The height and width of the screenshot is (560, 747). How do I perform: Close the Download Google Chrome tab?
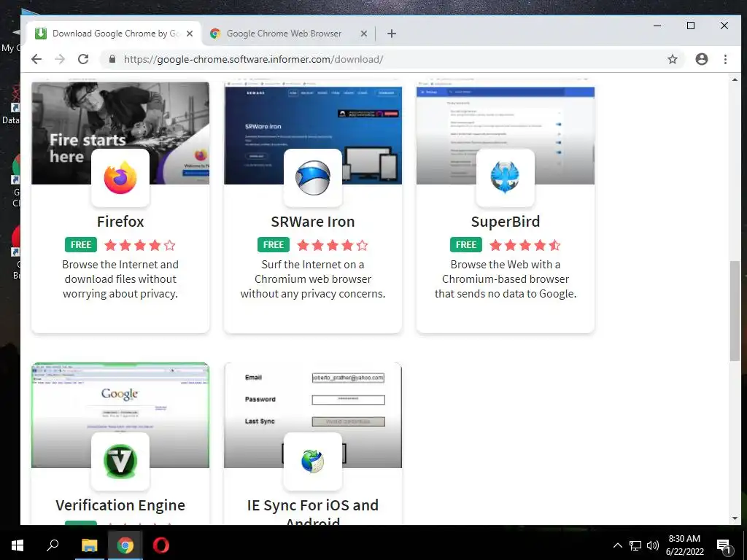pyautogui.click(x=190, y=34)
